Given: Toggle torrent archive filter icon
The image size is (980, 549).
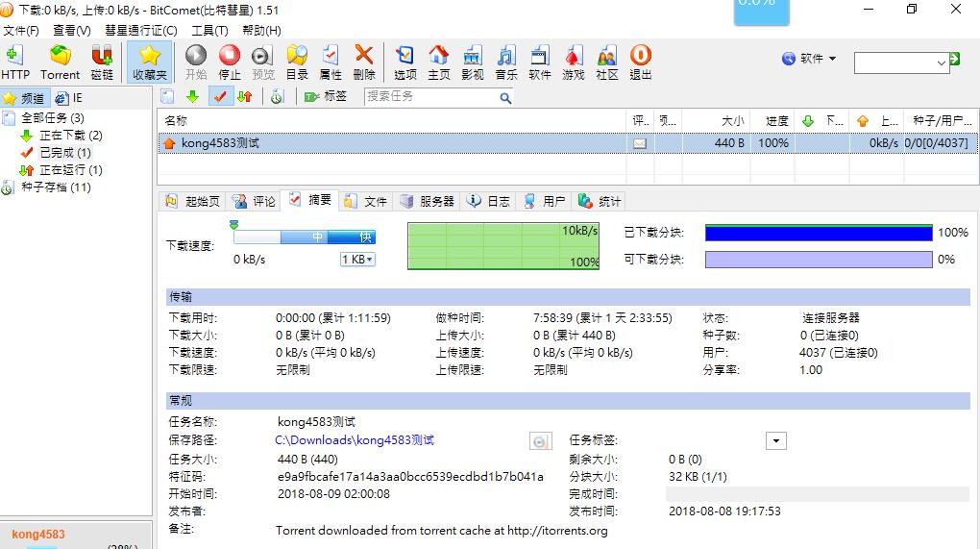Looking at the screenshot, I should 278,96.
